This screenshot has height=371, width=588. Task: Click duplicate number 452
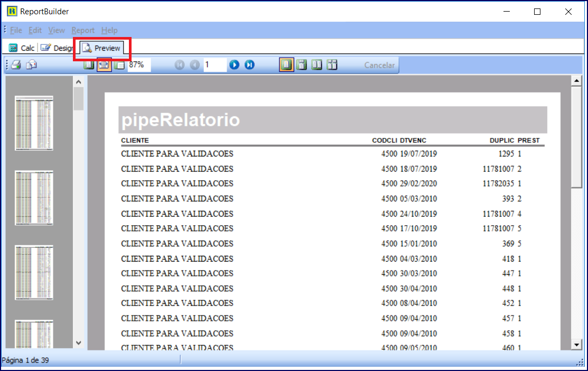[508, 303]
